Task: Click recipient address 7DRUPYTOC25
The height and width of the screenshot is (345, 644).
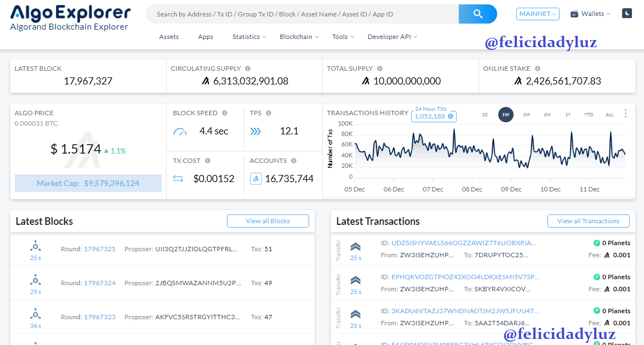Action: pos(501,256)
